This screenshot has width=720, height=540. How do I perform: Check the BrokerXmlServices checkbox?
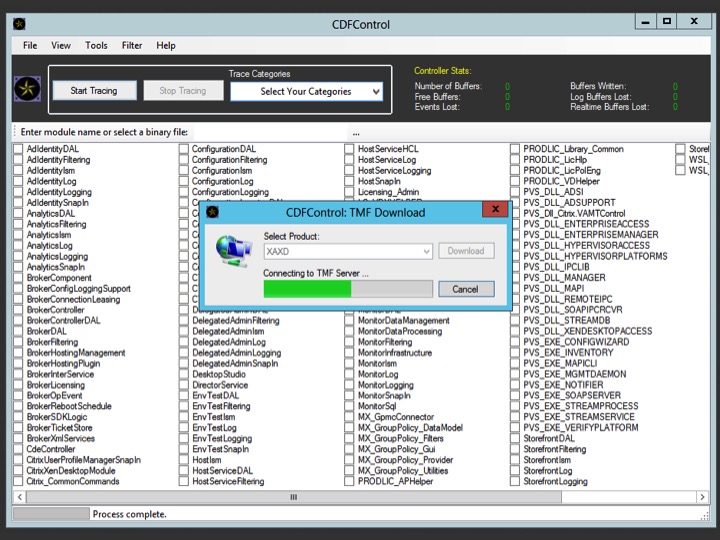[x=18, y=439]
